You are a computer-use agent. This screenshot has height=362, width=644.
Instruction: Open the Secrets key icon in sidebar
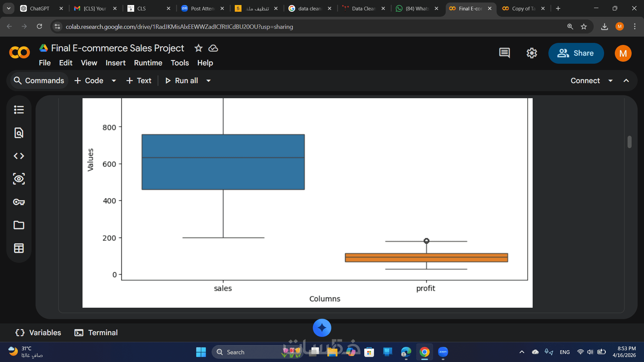(x=19, y=202)
